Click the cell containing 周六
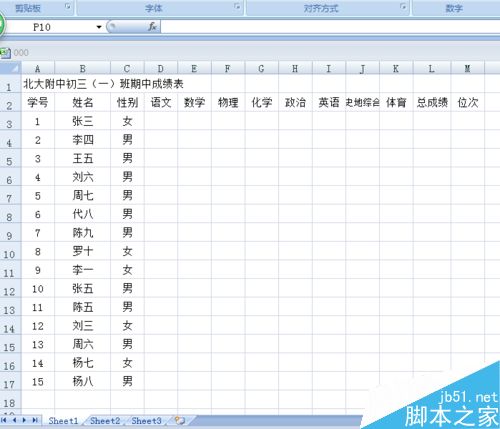Image resolution: width=500 pixels, height=429 pixels. (x=82, y=344)
